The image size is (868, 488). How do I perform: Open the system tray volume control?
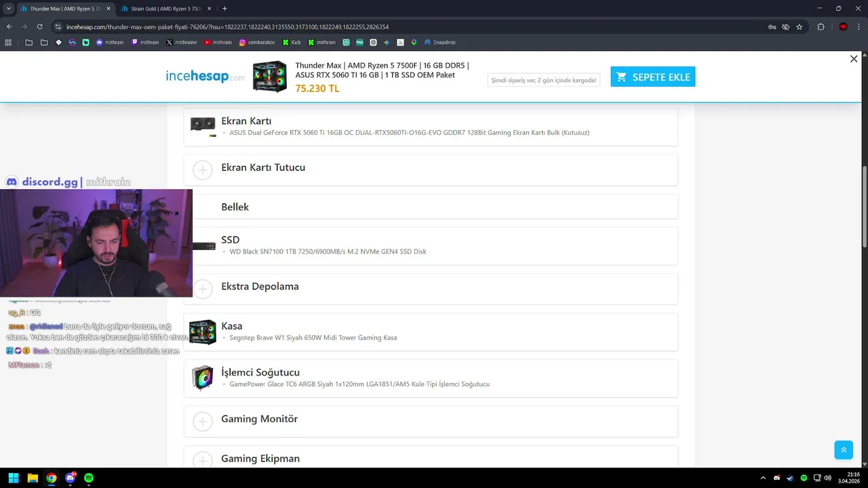[827, 478]
